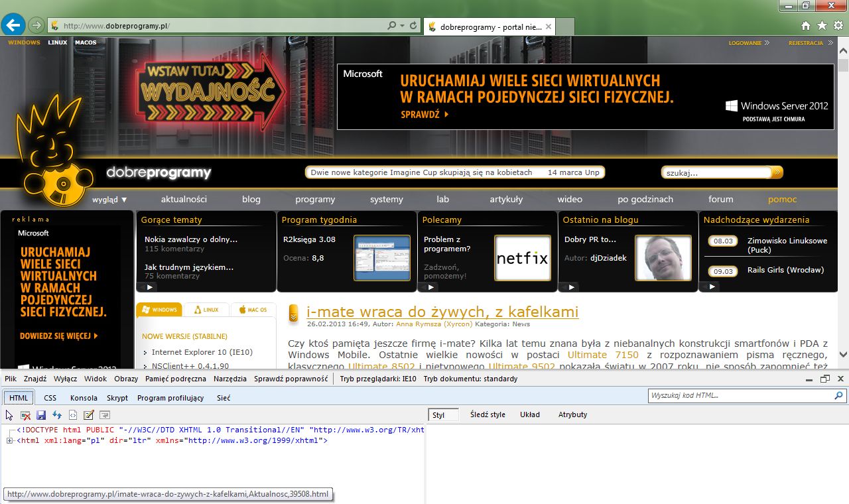Click the browser forward arrow button
Screen dimensions: 849x504
coord(36,26)
